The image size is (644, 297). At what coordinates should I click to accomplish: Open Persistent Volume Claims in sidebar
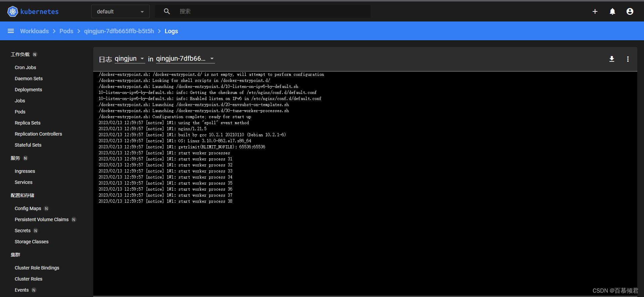tap(42, 219)
